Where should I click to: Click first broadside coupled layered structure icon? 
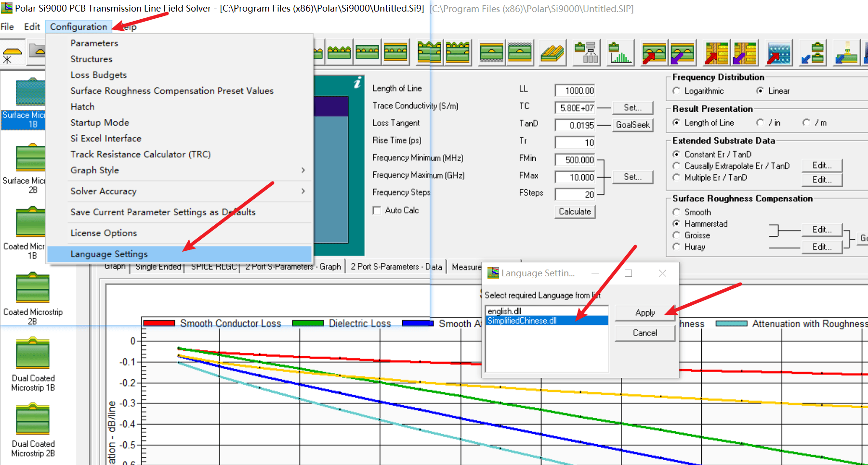[429, 52]
